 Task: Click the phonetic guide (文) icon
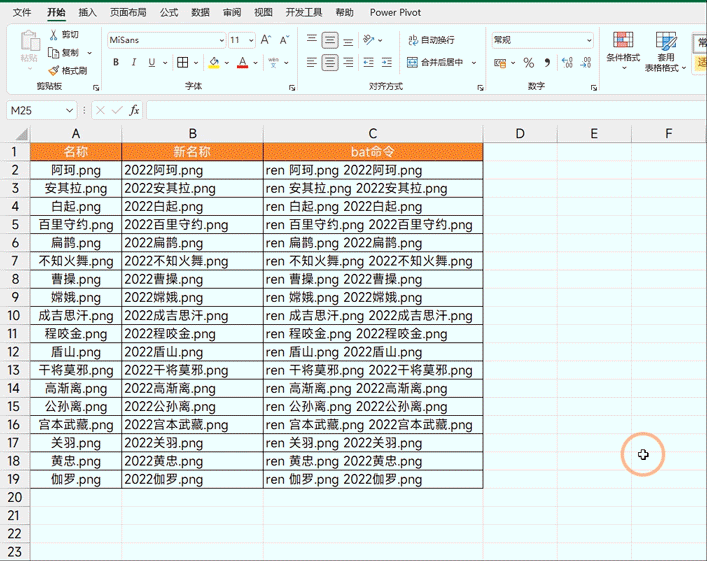(x=273, y=62)
